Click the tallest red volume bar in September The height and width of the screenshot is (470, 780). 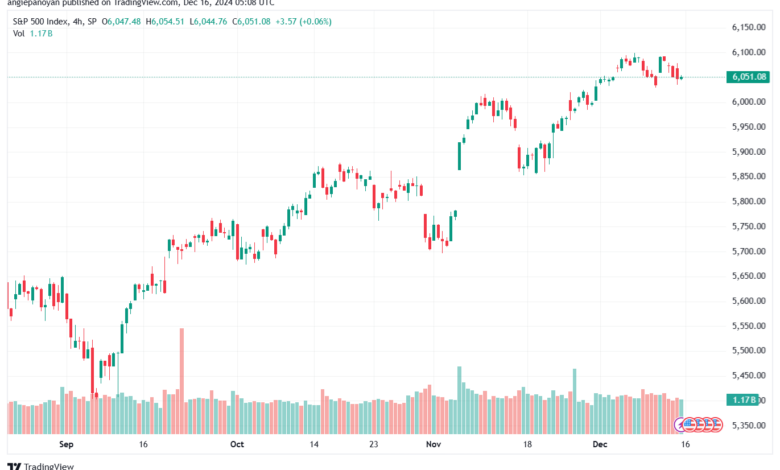coord(182,380)
